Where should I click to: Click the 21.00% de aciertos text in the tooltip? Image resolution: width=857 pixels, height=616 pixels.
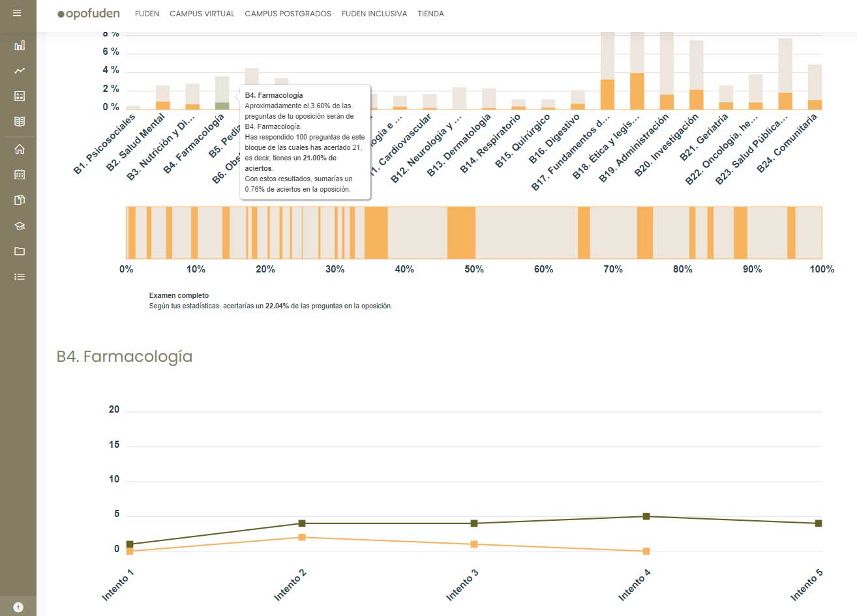point(292,163)
